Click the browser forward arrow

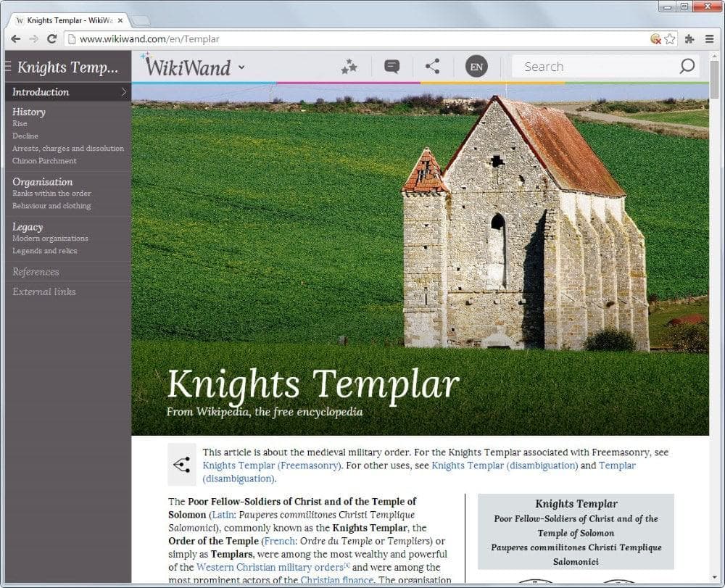click(x=34, y=39)
